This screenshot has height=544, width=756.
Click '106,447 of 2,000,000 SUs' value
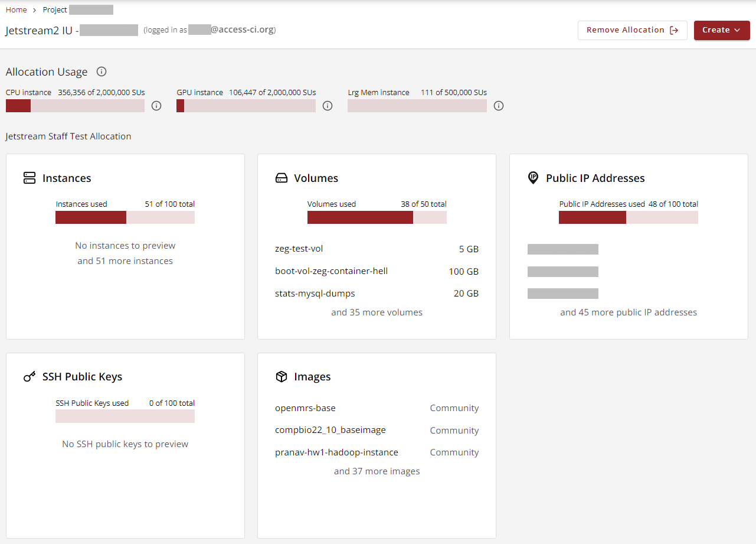273,92
